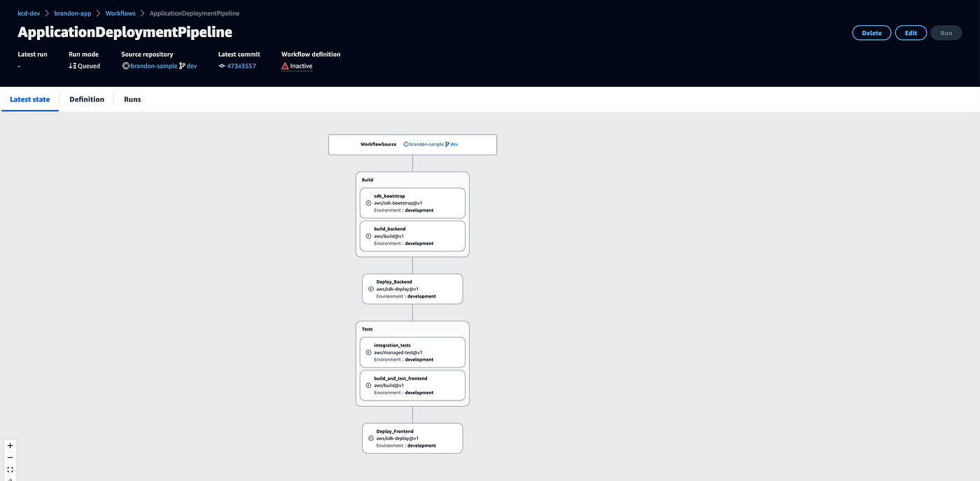This screenshot has width=980, height=481.
Task: Click the status icon on Deploy_Frontend action
Action: pos(371,438)
